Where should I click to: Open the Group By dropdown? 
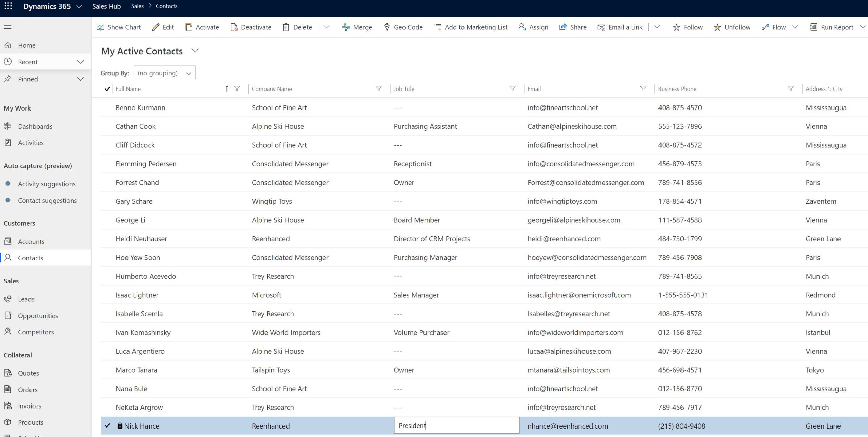coord(164,73)
